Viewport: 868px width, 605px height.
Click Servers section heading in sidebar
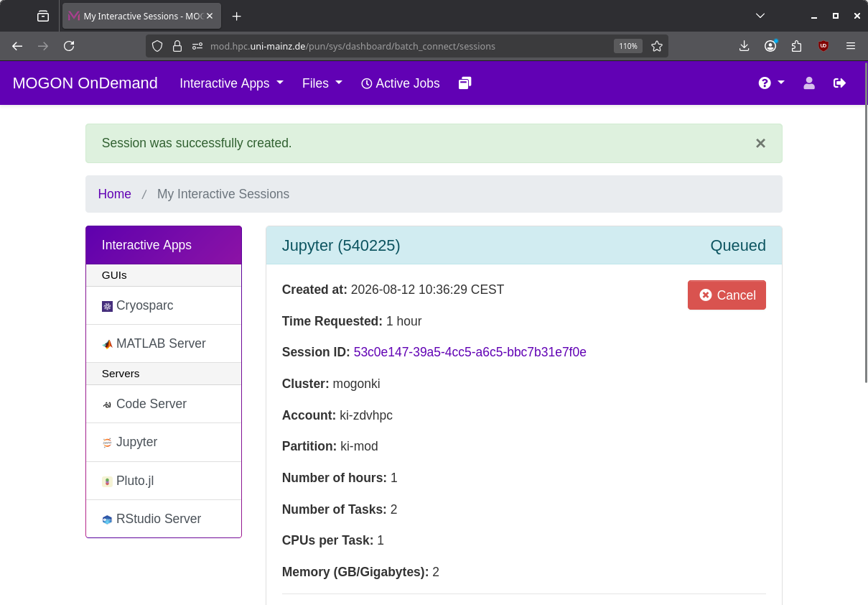click(x=121, y=374)
